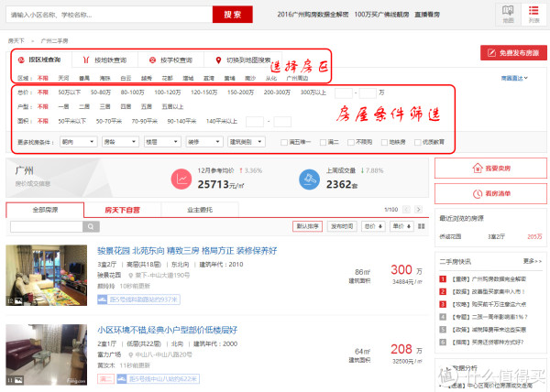Go to previous results page arrow
This screenshot has height=392, width=550.
[x=406, y=210]
